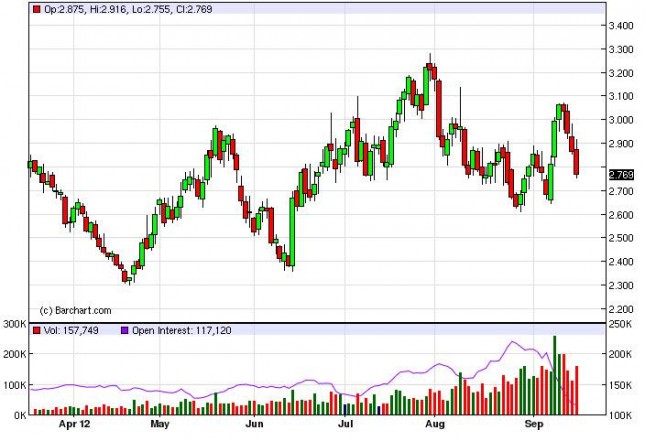Click the 200K right open interest axis label
This screenshot has height=441, width=645.
click(620, 354)
